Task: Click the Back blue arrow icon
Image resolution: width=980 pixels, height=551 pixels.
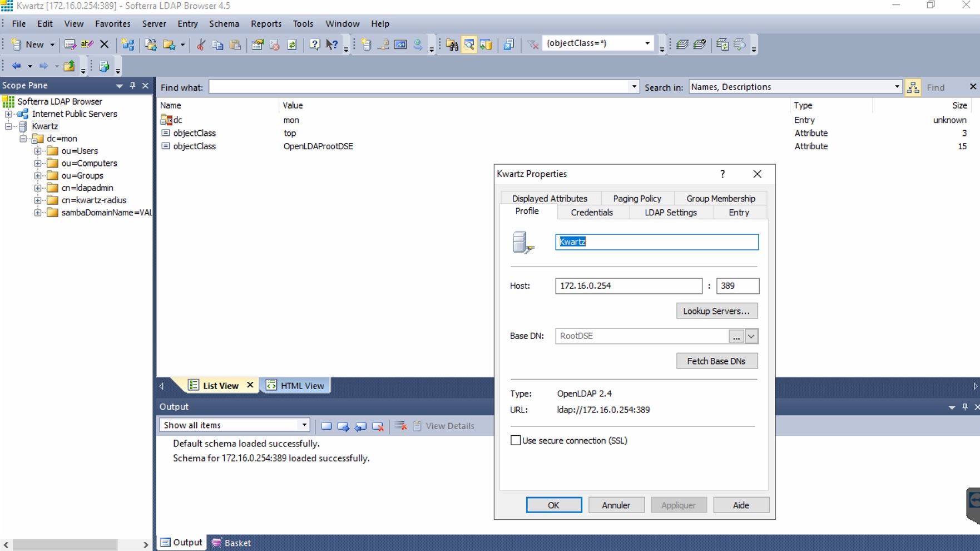Action: click(16, 66)
